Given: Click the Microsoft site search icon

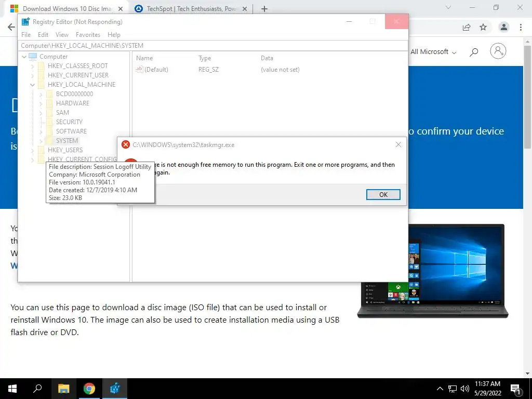Looking at the screenshot, I should (x=474, y=52).
